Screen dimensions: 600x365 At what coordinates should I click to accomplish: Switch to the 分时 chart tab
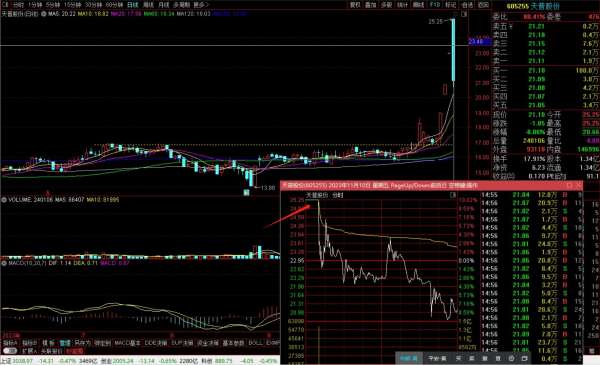pos(18,5)
